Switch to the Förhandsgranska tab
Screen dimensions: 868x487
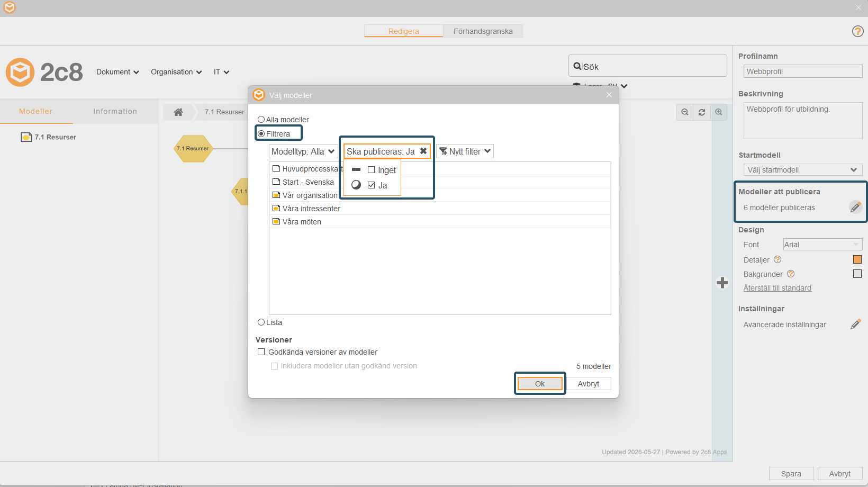[483, 31]
